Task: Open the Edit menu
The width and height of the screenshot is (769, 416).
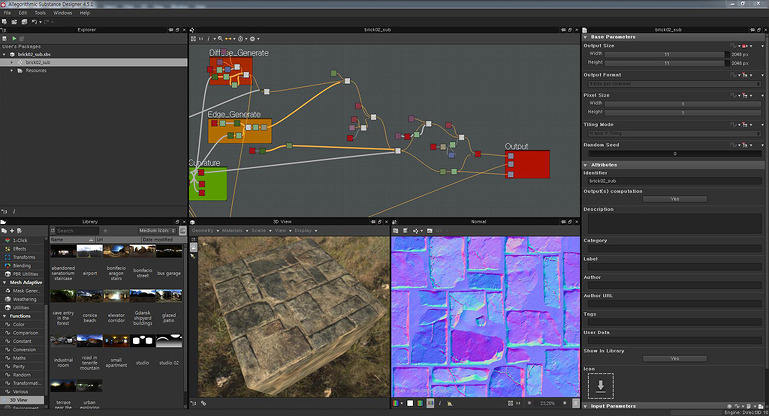Action: click(x=23, y=13)
